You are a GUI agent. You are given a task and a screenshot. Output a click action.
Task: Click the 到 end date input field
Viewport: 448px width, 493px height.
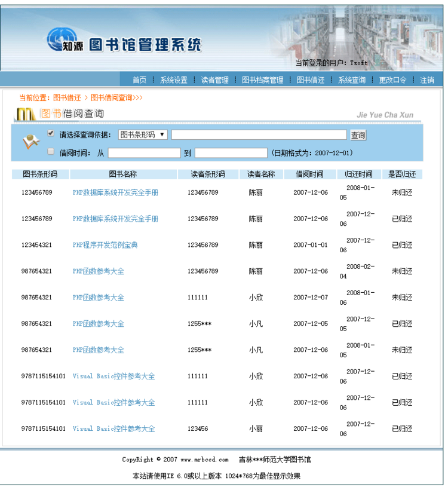point(231,153)
